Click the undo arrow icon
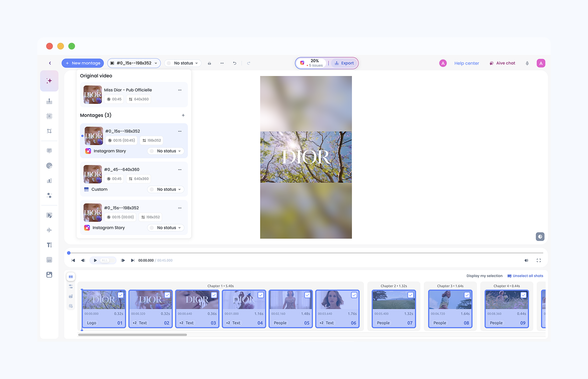588x379 pixels. pyautogui.click(x=234, y=63)
